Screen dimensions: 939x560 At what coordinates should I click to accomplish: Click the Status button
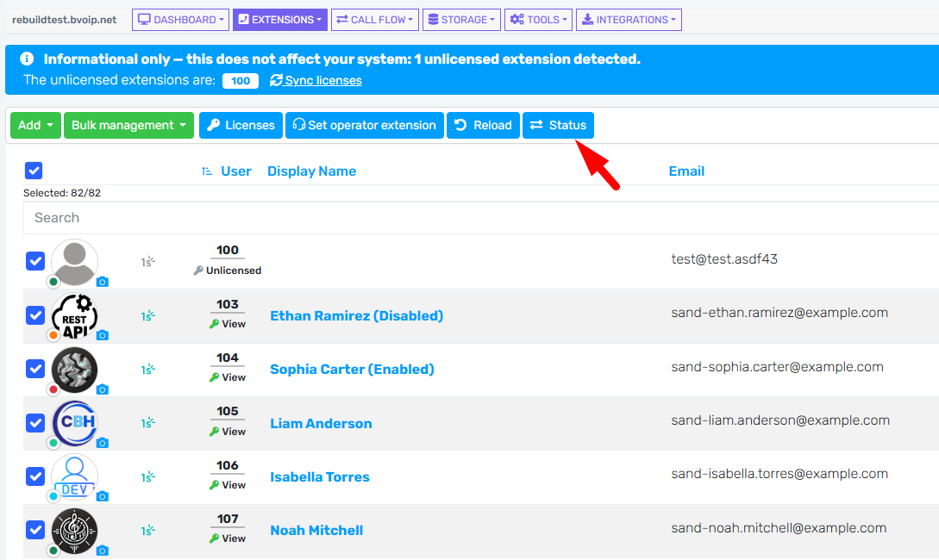coord(558,125)
